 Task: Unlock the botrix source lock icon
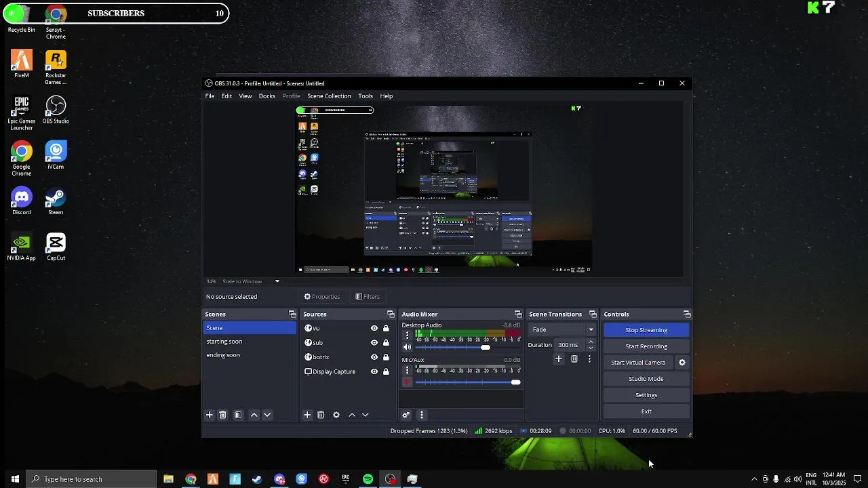(386, 357)
